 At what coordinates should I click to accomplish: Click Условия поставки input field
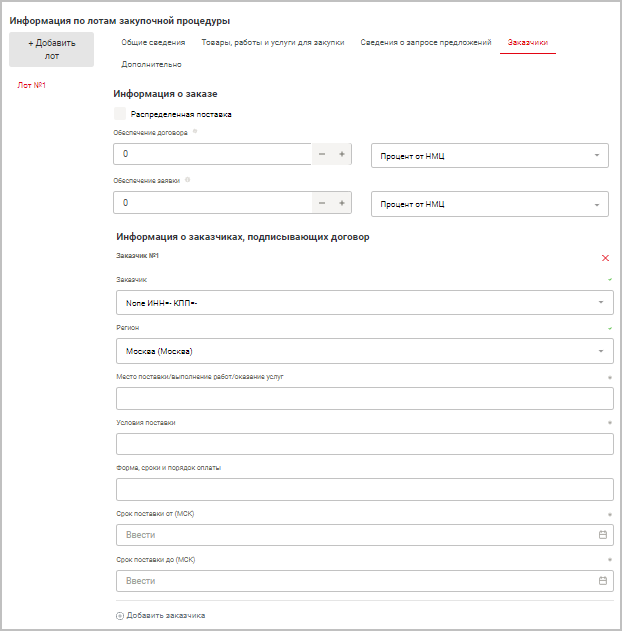tap(365, 444)
